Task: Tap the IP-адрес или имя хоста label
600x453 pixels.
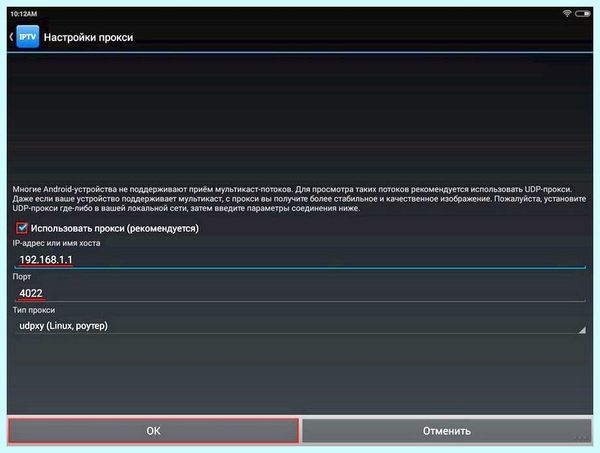Action: pos(56,243)
